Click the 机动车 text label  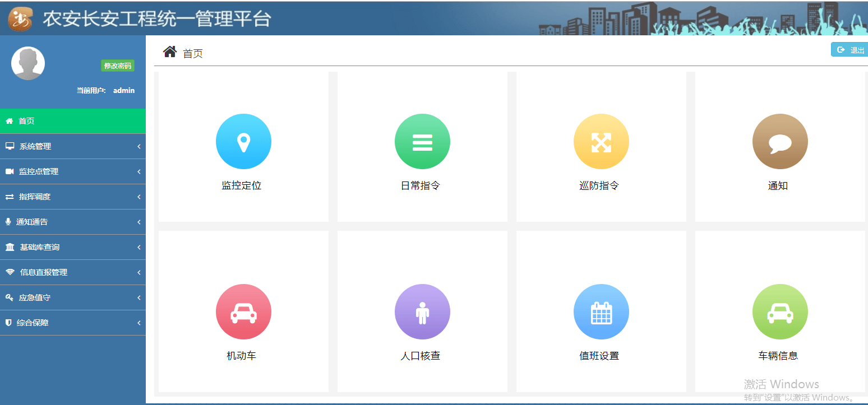[x=242, y=356]
